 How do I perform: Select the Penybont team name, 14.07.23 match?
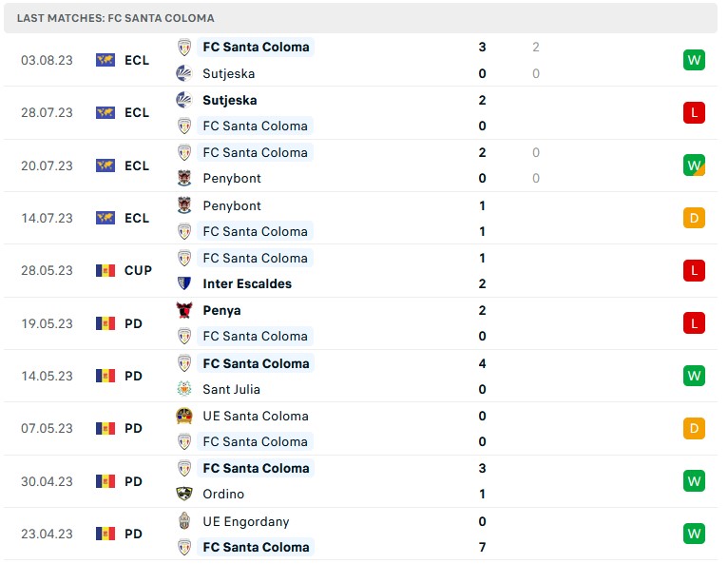(232, 205)
